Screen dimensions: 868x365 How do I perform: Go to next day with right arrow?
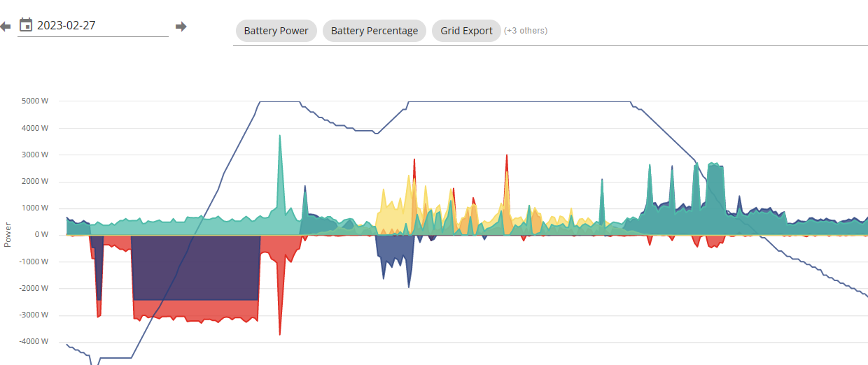(181, 27)
